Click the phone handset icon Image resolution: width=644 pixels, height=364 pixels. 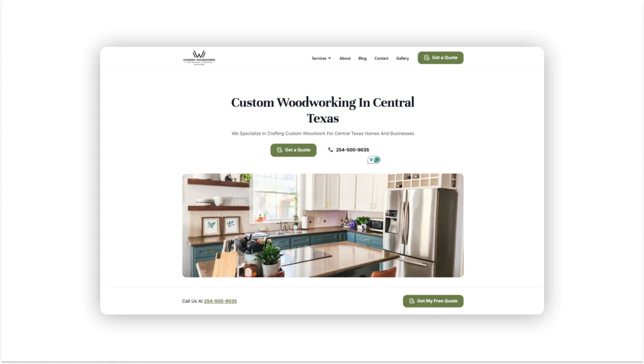coord(331,150)
